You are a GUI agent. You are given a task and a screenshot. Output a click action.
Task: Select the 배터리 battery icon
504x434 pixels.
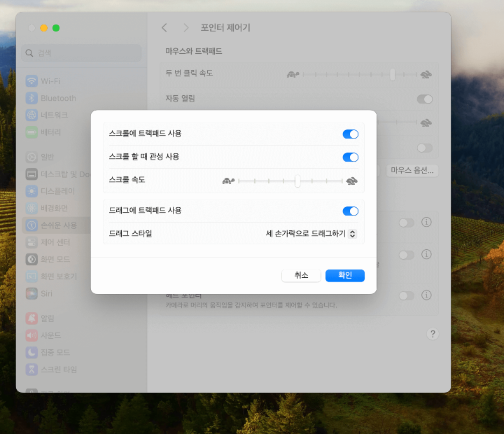(31, 132)
